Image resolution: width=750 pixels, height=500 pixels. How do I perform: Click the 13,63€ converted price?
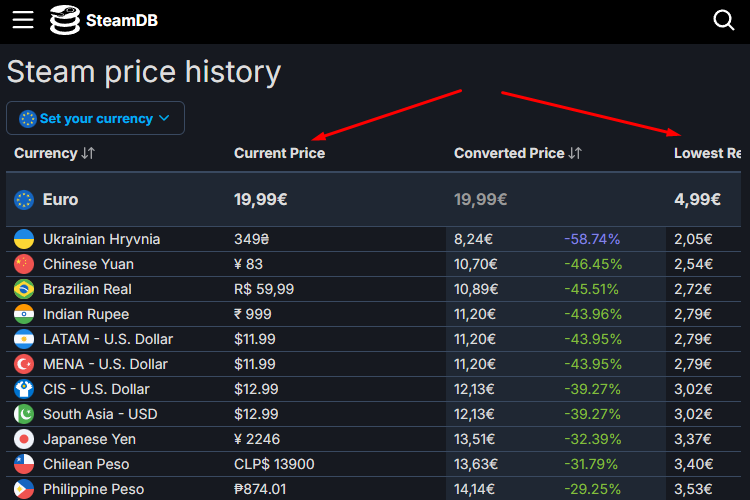pyautogui.click(x=476, y=464)
